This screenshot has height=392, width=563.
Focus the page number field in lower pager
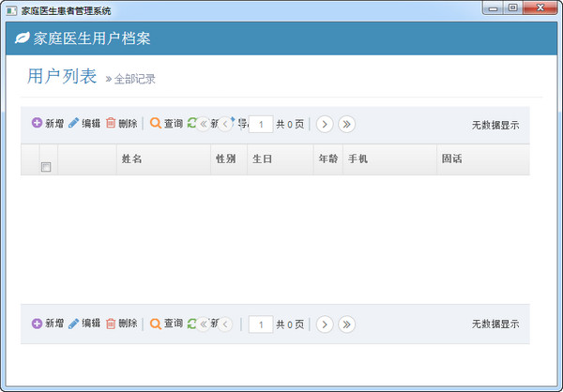tap(261, 324)
